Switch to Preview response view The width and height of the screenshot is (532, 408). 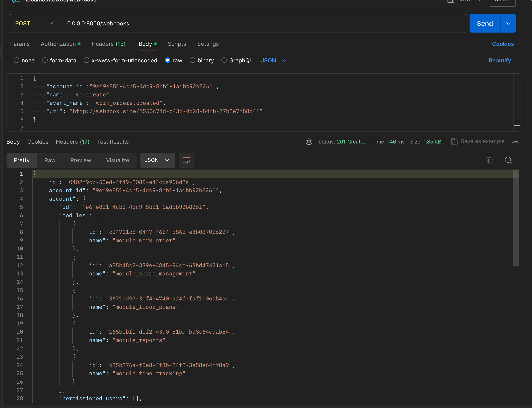coord(81,160)
